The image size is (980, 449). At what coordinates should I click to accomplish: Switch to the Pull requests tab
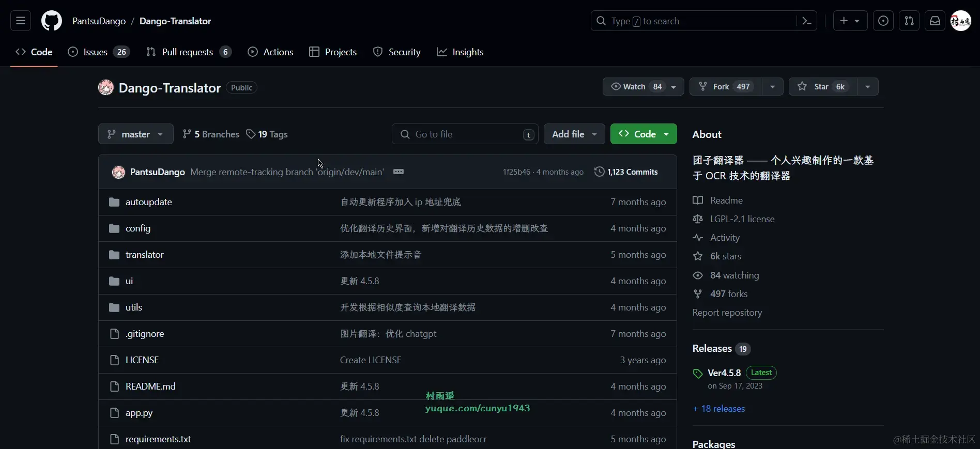(189, 52)
